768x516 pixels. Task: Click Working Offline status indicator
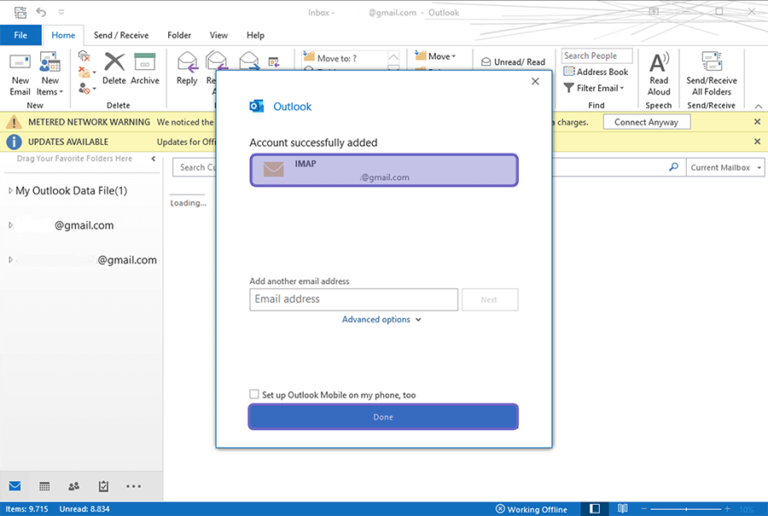(531, 509)
